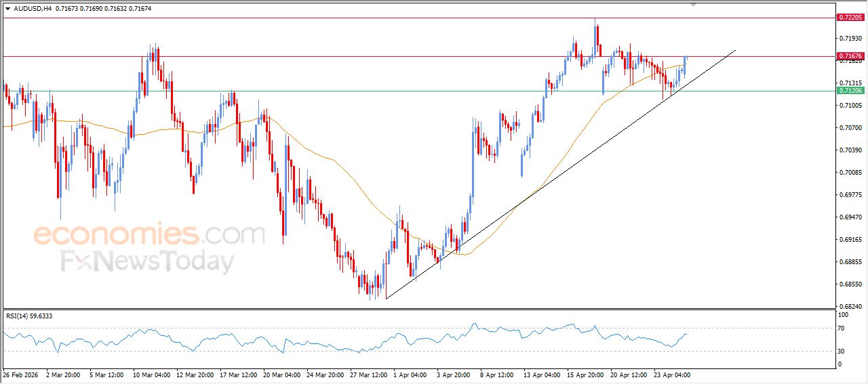Click the dropdown arrow beside AUDUSD,H4
This screenshot has width=868, height=384.
pyautogui.click(x=7, y=9)
